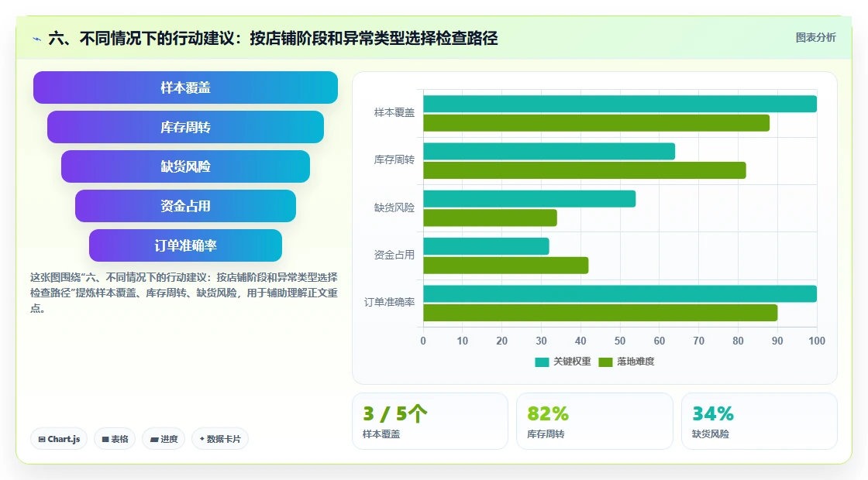Screen dimensions: 868x480
Task: Click the teal 缺货风险 关键权重 bar
Action: click(x=529, y=198)
